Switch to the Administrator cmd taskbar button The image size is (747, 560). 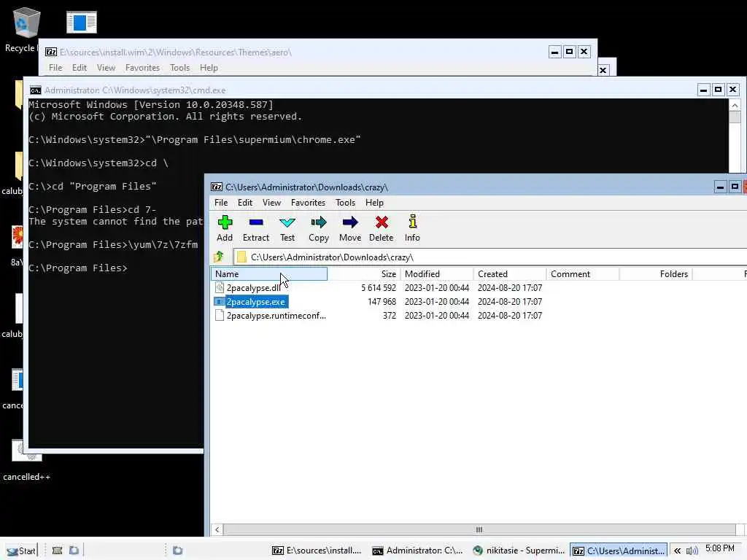(417, 551)
